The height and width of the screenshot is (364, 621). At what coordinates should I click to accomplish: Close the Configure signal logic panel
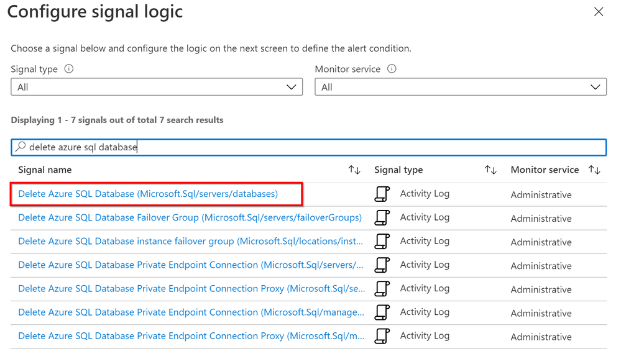[599, 12]
